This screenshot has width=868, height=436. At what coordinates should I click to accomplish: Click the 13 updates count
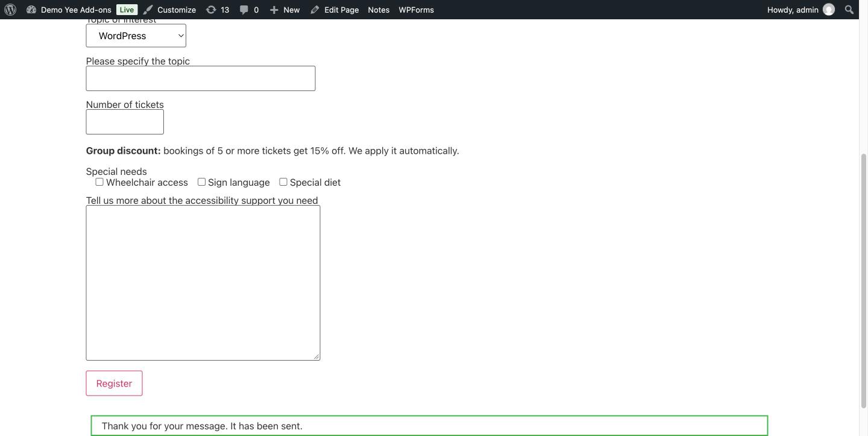(x=225, y=10)
